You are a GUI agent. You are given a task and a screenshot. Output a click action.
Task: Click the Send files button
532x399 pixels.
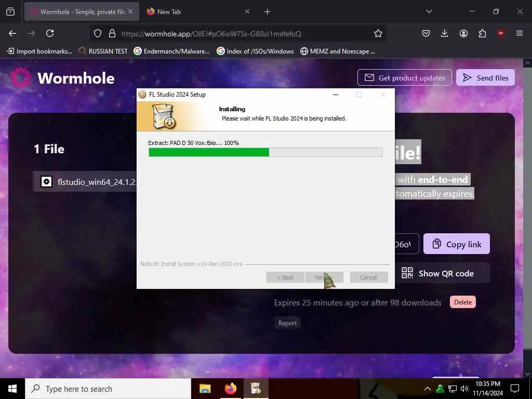pos(486,78)
